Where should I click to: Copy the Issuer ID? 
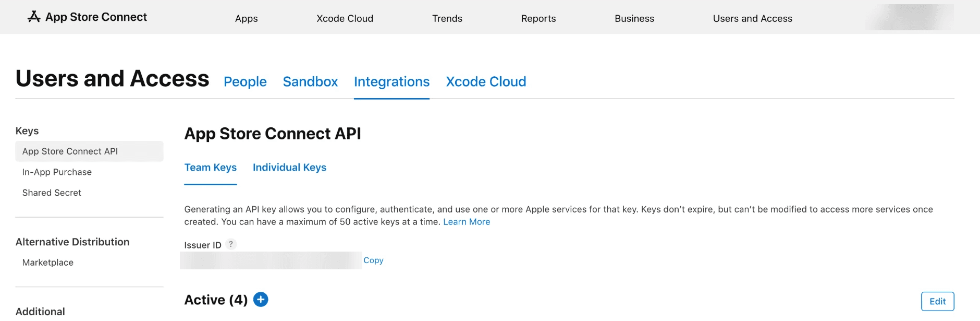pyautogui.click(x=373, y=260)
